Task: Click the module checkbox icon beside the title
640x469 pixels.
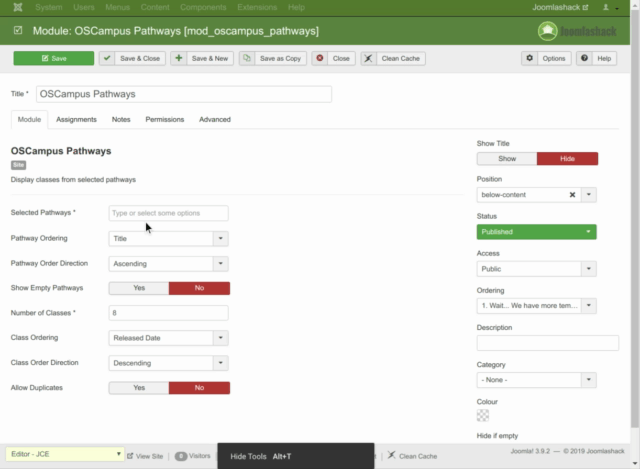Action: click(18, 31)
